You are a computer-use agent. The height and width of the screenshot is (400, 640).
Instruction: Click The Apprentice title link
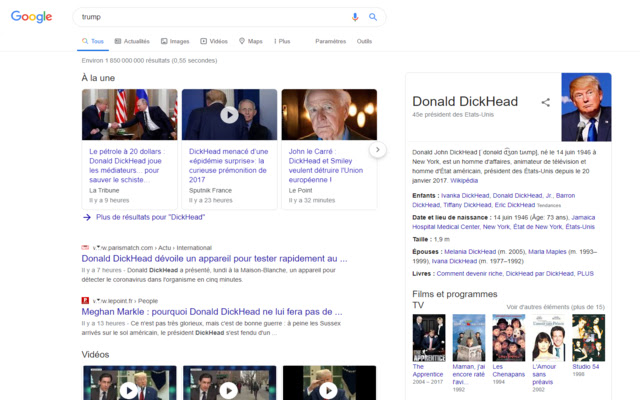pyautogui.click(x=427, y=370)
